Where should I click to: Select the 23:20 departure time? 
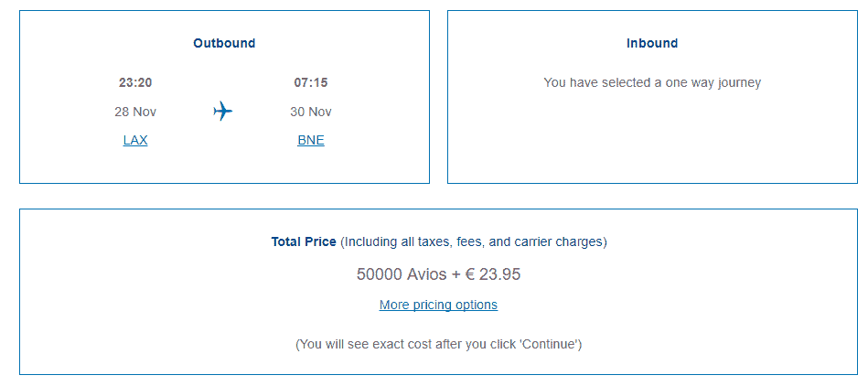[135, 82]
